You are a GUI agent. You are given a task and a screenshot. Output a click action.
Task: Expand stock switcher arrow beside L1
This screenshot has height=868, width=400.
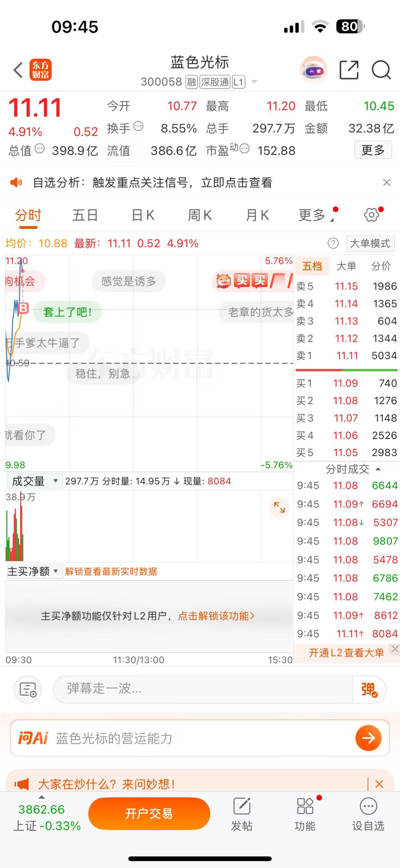point(255,82)
